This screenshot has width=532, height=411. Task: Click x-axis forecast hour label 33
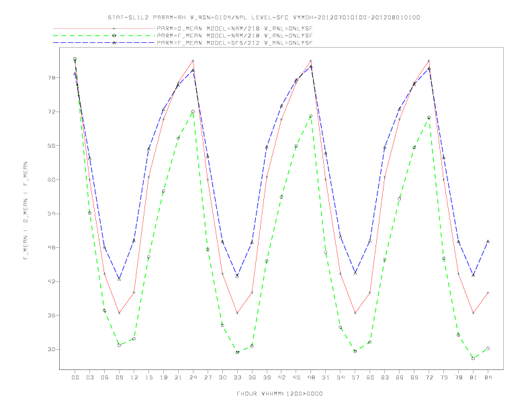(237, 377)
